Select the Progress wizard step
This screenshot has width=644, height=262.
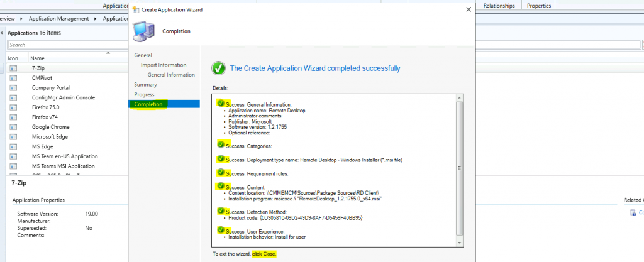click(144, 95)
